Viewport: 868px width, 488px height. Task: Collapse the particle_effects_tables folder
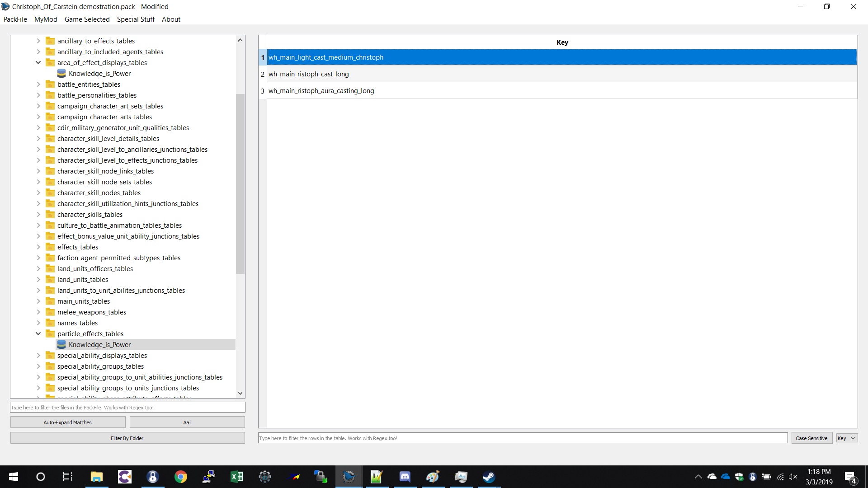point(38,334)
